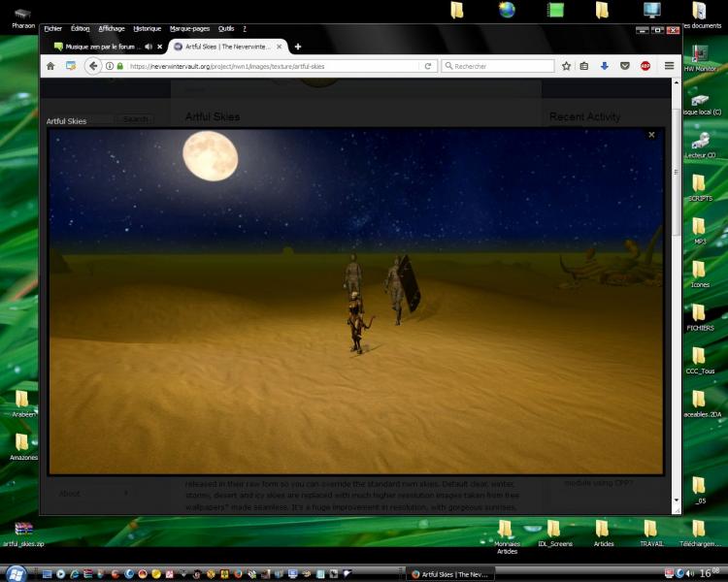Image resolution: width=728 pixels, height=582 pixels.
Task: Show bookmarks list icon next to star
Action: pyautogui.click(x=584, y=66)
